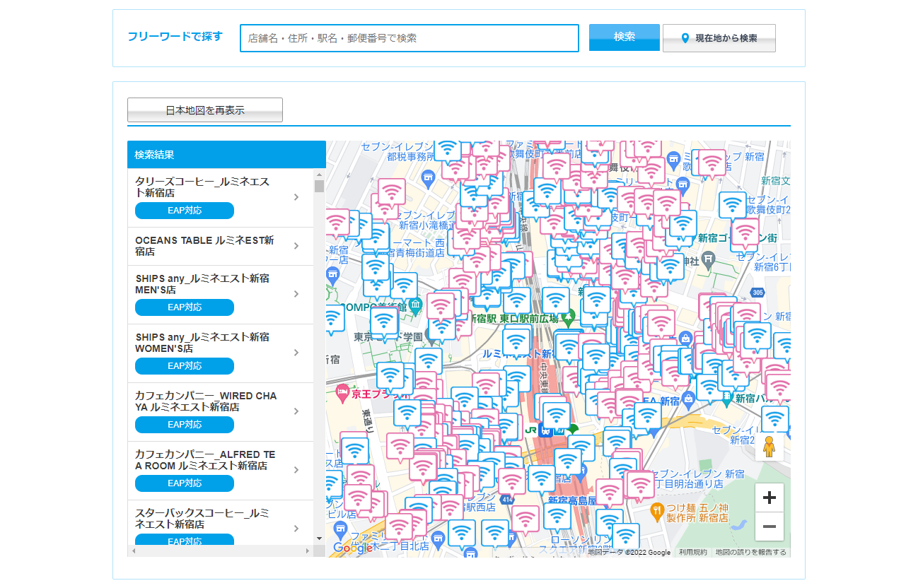The height and width of the screenshot is (588, 923).
Task: Open 利用規約 terms link
Action: (x=692, y=553)
